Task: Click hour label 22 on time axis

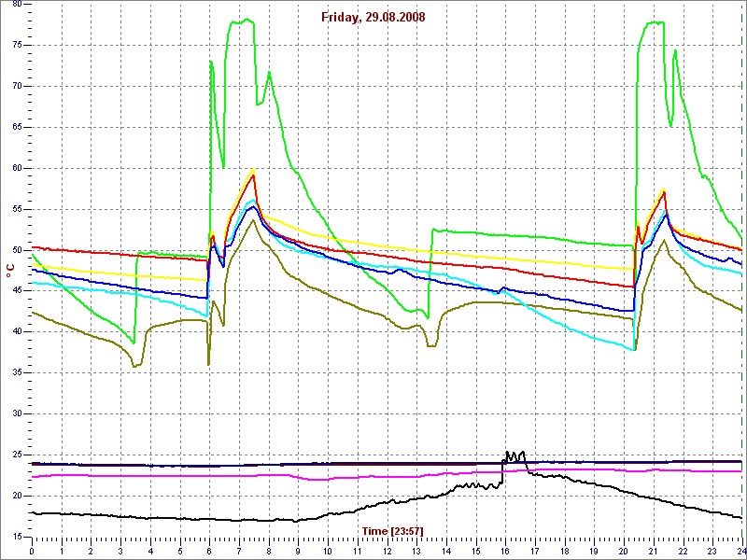Action: [x=683, y=553]
